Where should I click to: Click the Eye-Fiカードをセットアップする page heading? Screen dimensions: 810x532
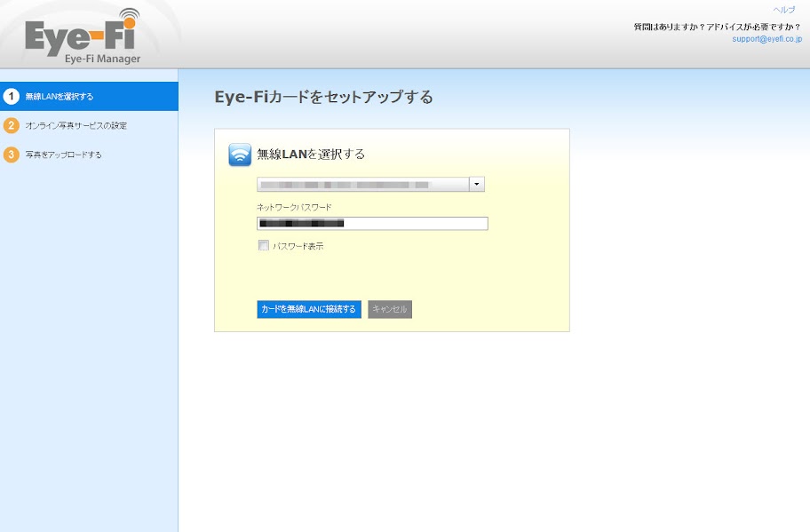(324, 98)
